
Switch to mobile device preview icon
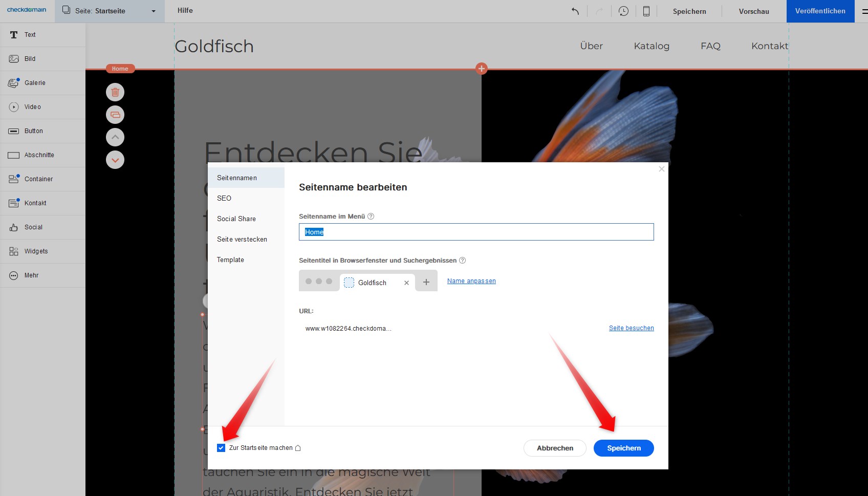tap(646, 11)
